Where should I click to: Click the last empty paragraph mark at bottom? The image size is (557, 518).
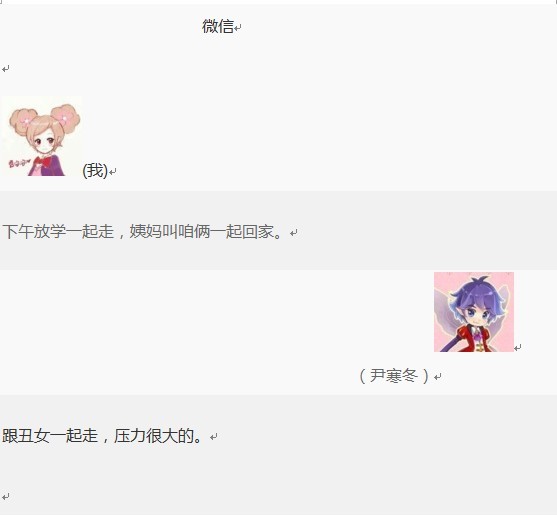point(6,496)
